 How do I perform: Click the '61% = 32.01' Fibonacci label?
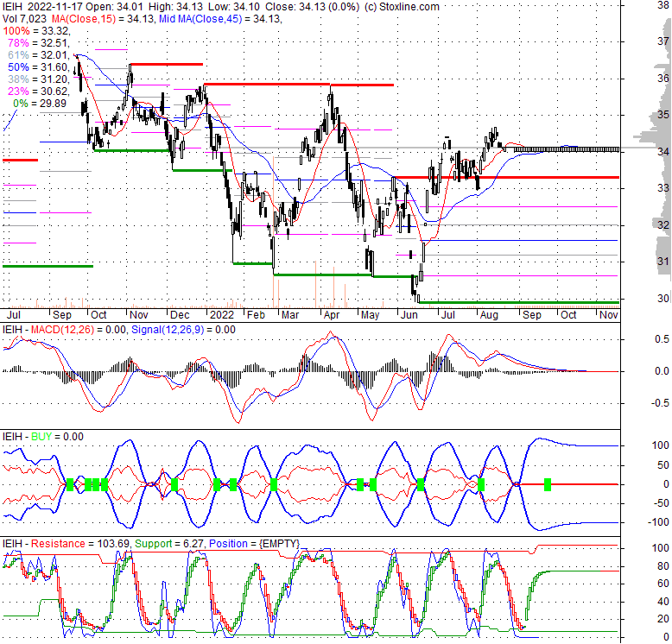click(x=38, y=55)
